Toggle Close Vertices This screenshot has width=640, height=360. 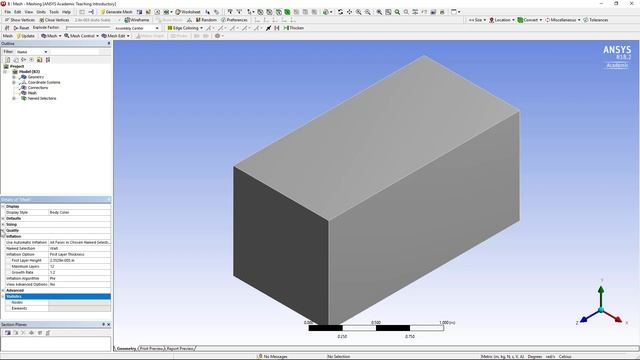pos(54,20)
